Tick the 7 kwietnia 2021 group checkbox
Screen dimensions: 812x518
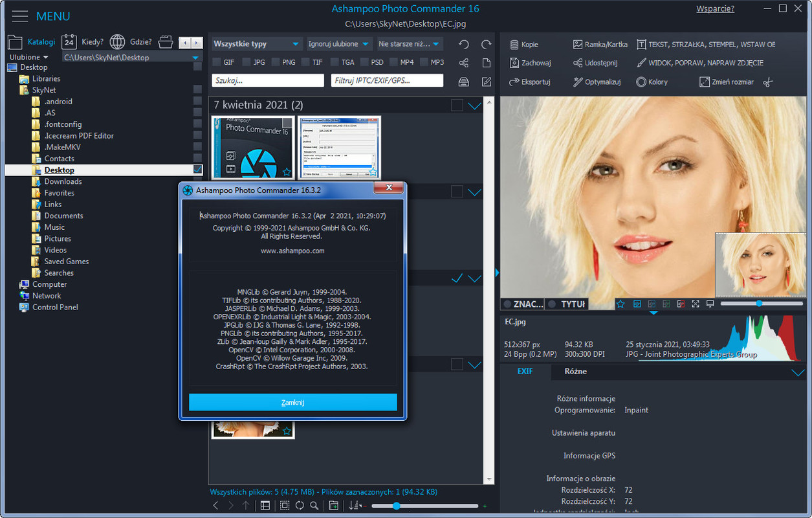pyautogui.click(x=457, y=105)
